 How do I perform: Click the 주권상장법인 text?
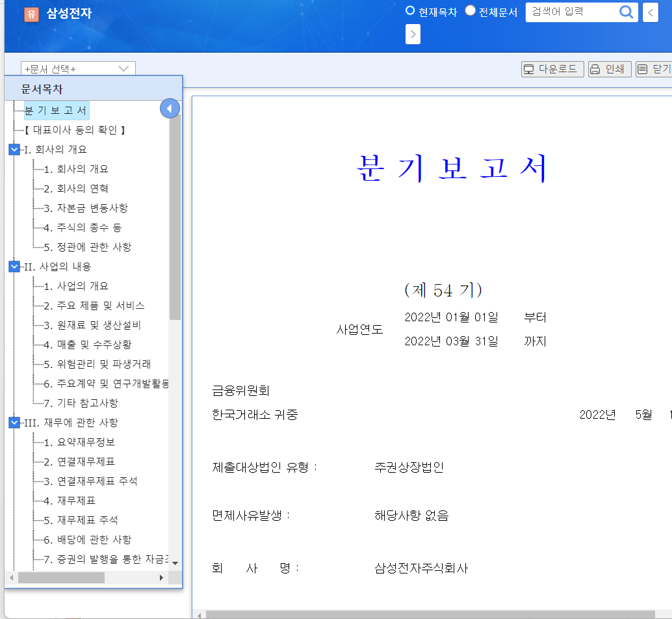click(x=409, y=468)
